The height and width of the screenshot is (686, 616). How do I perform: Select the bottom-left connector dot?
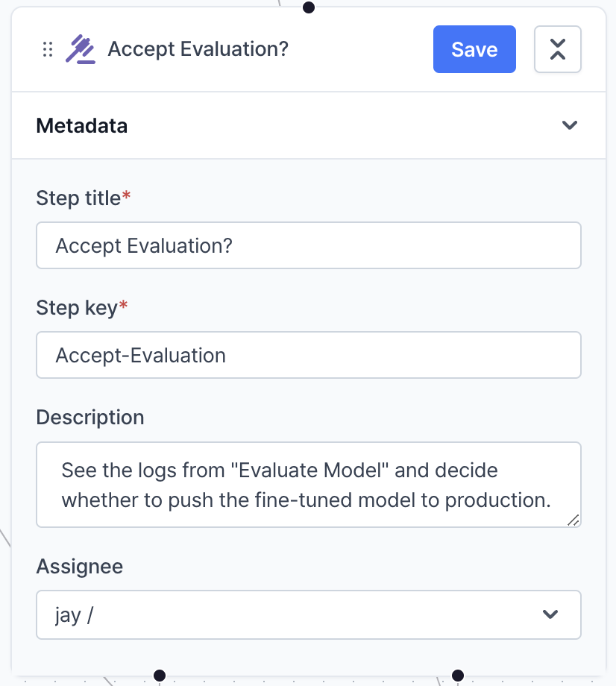point(159,676)
